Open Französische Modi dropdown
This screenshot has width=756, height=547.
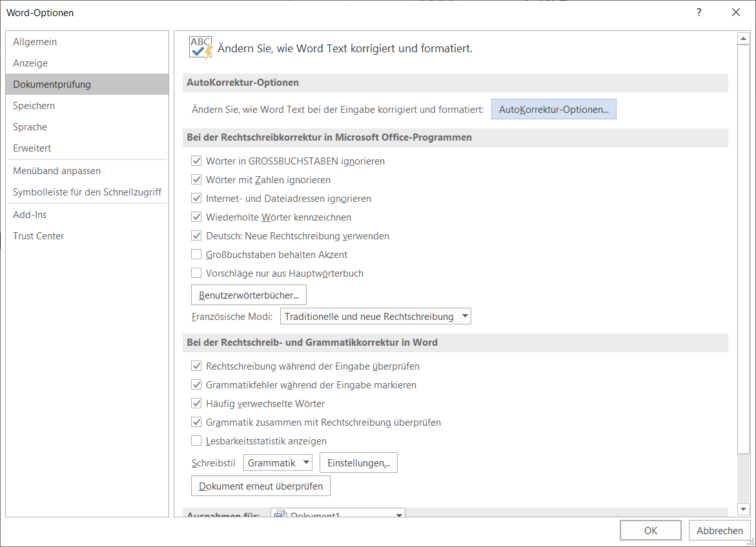point(375,317)
